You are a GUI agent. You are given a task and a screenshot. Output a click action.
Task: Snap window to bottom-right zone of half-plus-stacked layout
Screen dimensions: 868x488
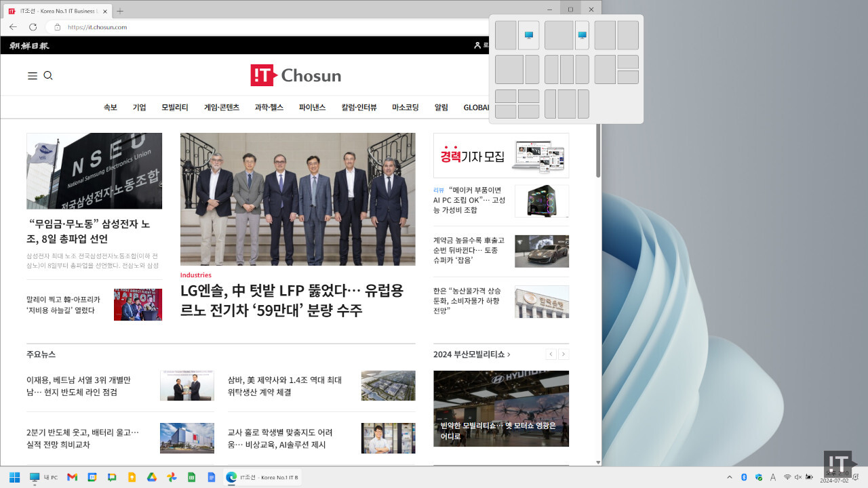pyautogui.click(x=628, y=77)
